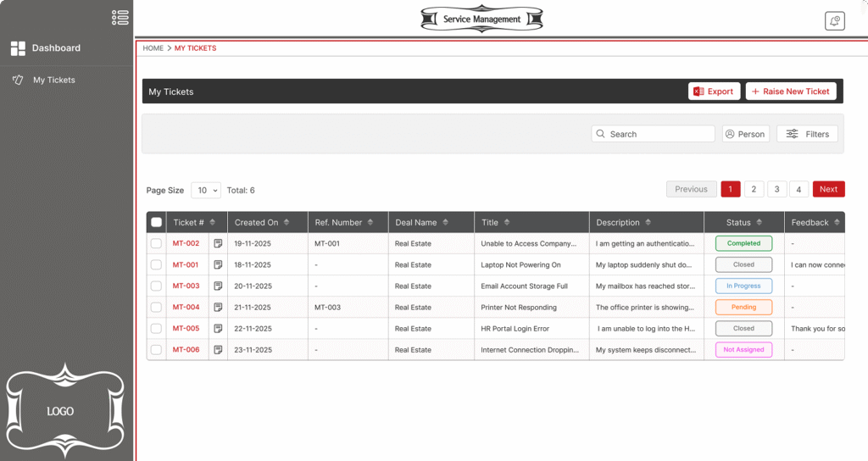This screenshot has height=461, width=868.
Task: Open the note icon on MT-004 row
Action: (218, 308)
